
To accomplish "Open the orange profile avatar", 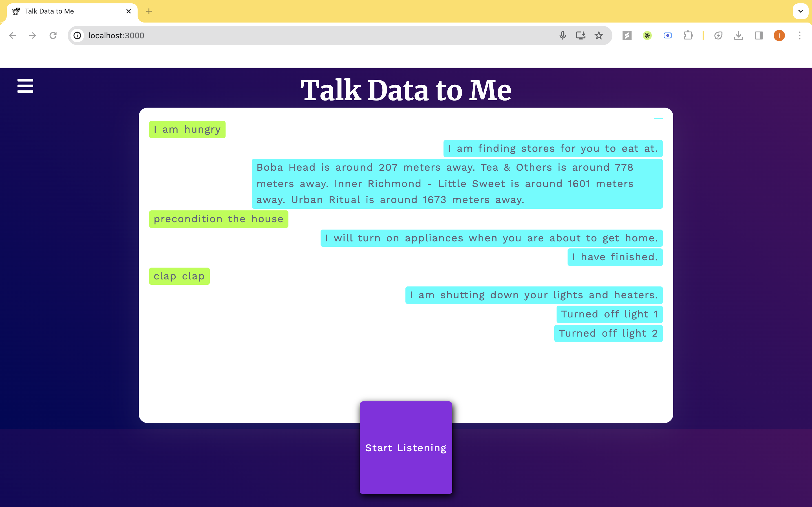I will pyautogui.click(x=779, y=35).
